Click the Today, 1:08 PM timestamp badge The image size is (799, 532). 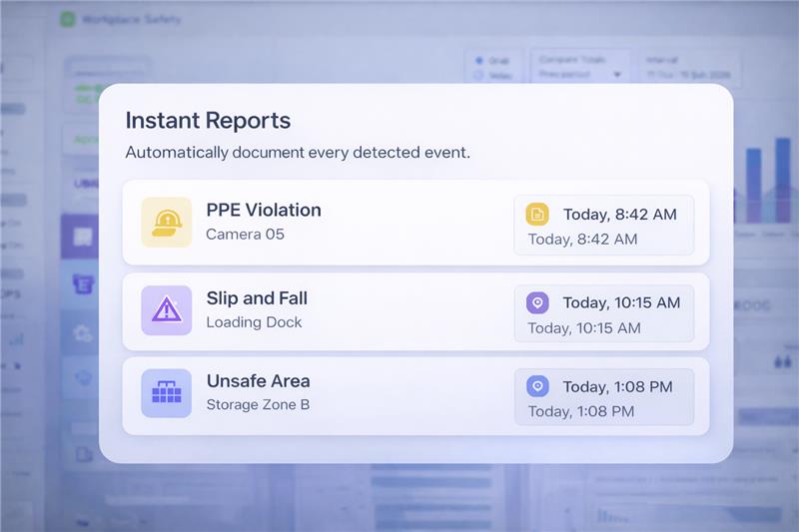coord(603,398)
